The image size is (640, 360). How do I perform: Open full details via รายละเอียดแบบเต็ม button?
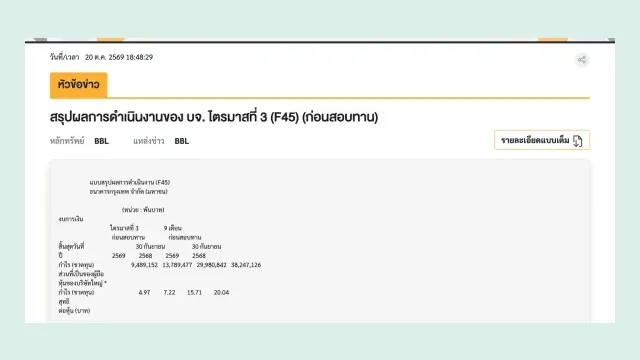(x=542, y=140)
